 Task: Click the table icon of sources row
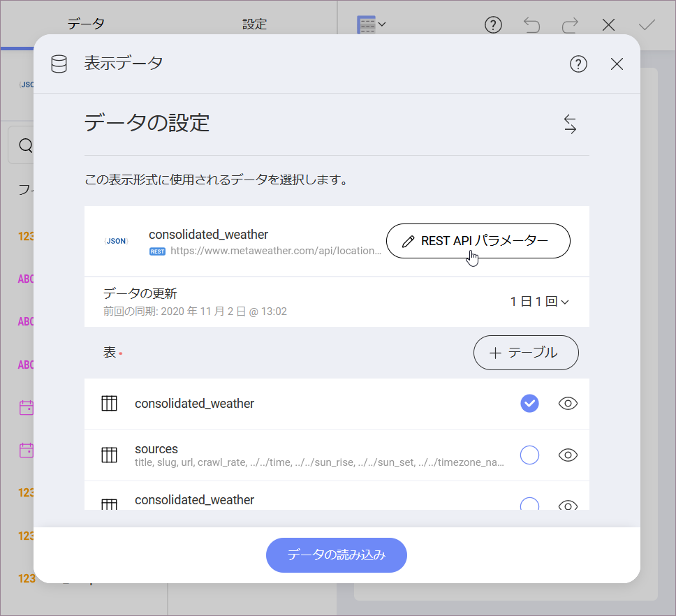(109, 455)
